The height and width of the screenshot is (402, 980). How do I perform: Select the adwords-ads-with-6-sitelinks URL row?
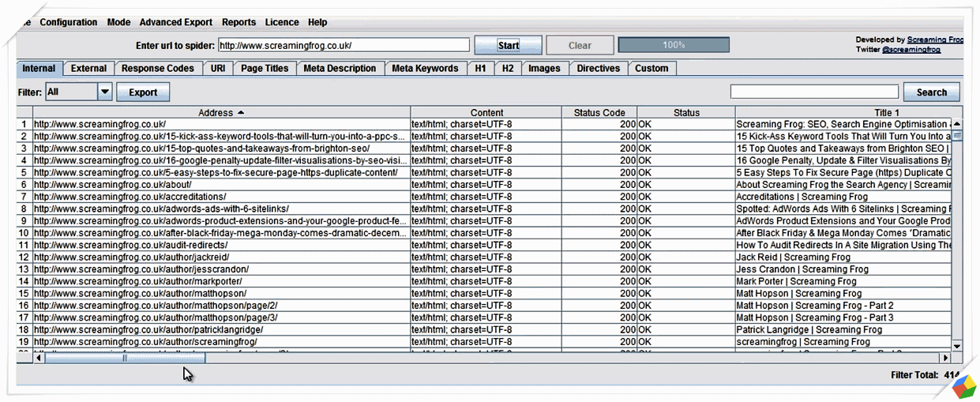tap(221, 209)
